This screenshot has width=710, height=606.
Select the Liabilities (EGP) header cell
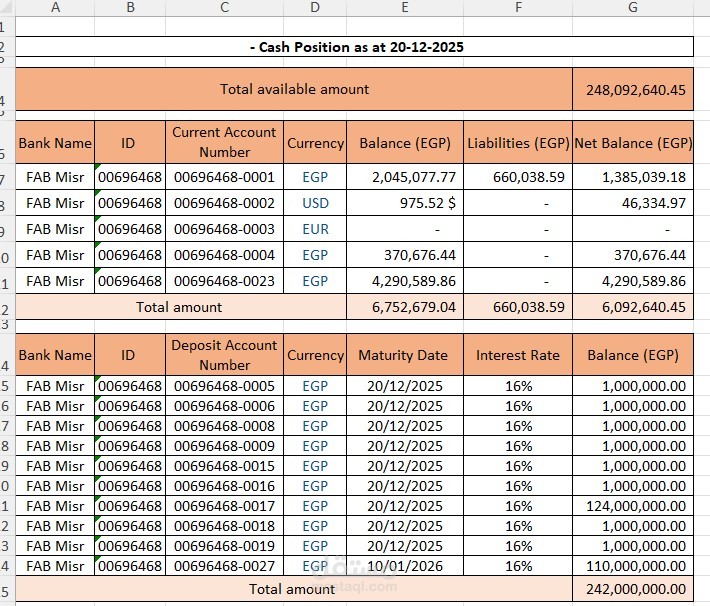[x=518, y=142]
